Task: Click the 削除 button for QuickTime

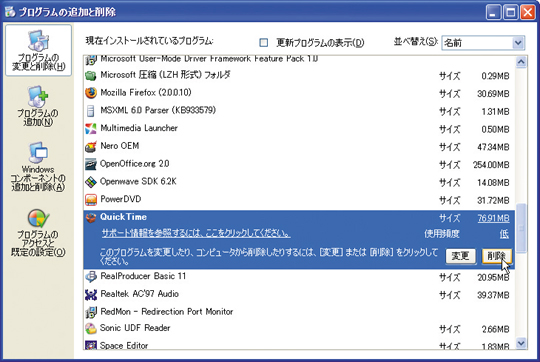Action: pyautogui.click(x=497, y=256)
